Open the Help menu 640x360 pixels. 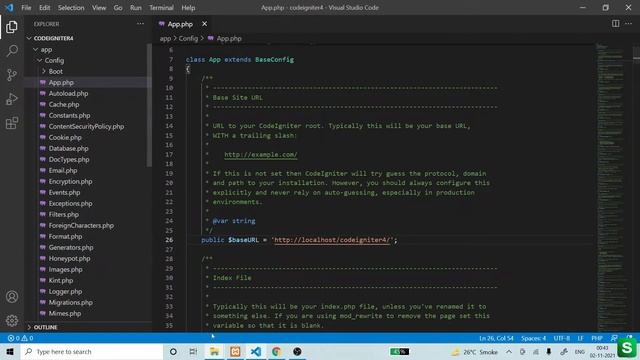(x=188, y=7)
